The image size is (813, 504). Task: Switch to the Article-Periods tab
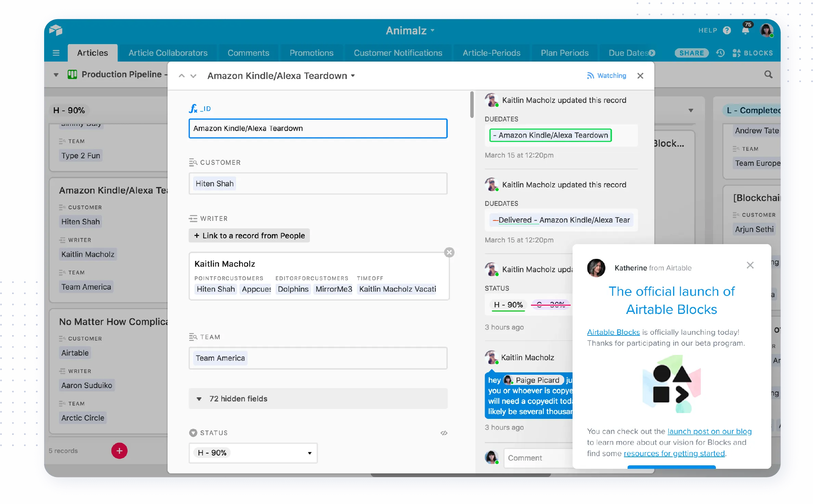491,53
